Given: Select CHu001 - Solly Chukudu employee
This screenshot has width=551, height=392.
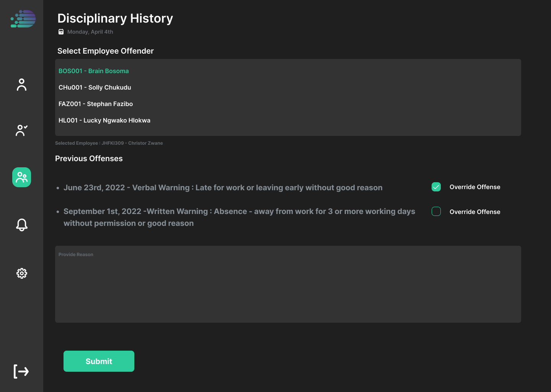Looking at the screenshot, I should (95, 87).
